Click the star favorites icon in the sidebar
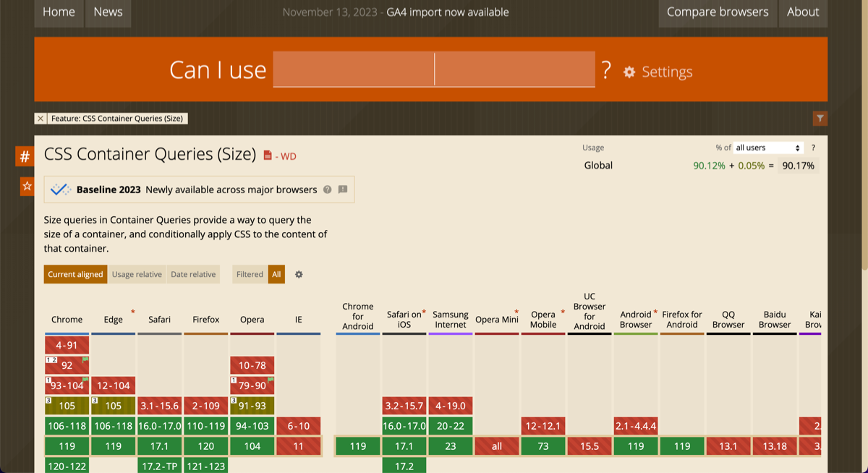The height and width of the screenshot is (473, 868). coord(26,186)
